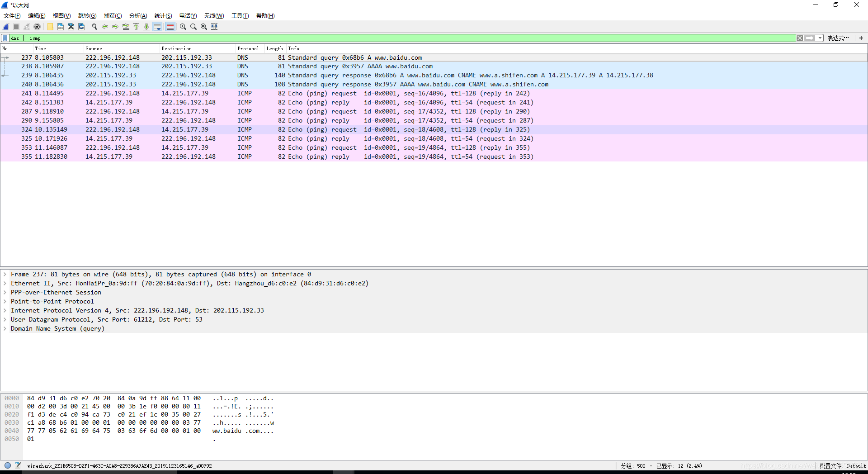Click the dns || icmp filter field
The height and width of the screenshot is (474, 868).
[402, 38]
